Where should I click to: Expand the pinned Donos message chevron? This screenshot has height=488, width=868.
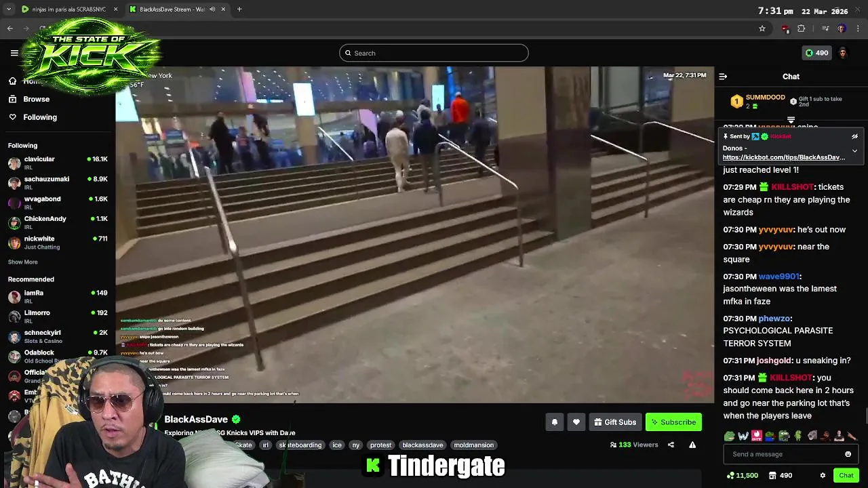coord(854,150)
